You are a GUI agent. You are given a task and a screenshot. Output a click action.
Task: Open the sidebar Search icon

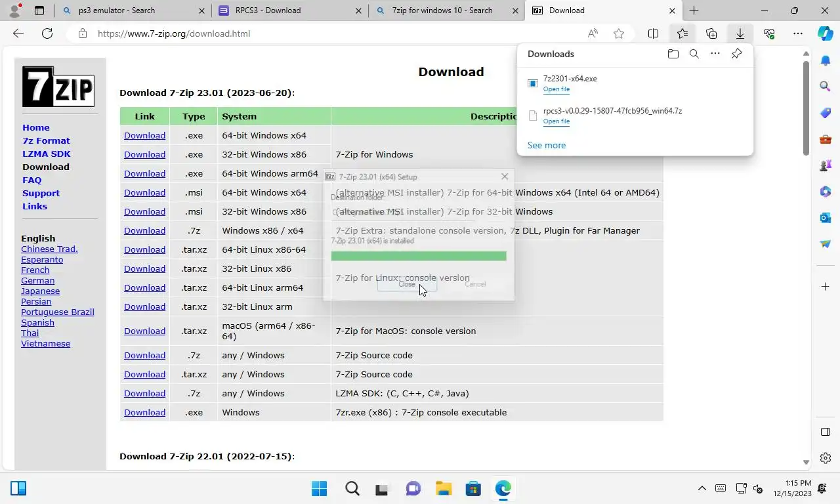(826, 87)
